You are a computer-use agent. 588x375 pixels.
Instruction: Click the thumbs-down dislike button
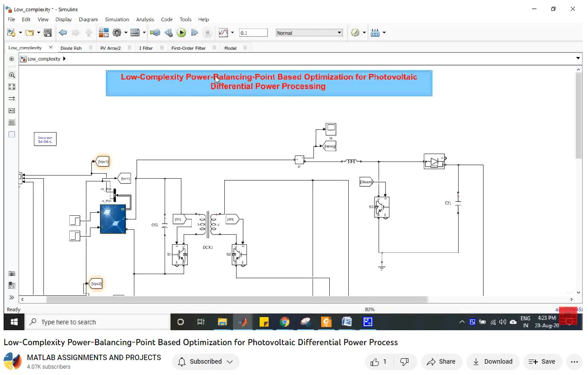pos(405,361)
